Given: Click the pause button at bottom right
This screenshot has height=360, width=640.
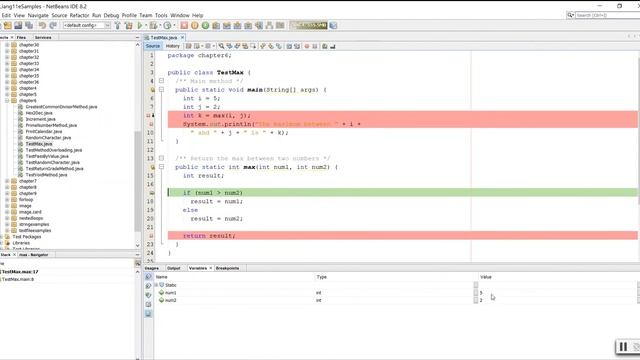Looking at the screenshot, I should pos(623,347).
